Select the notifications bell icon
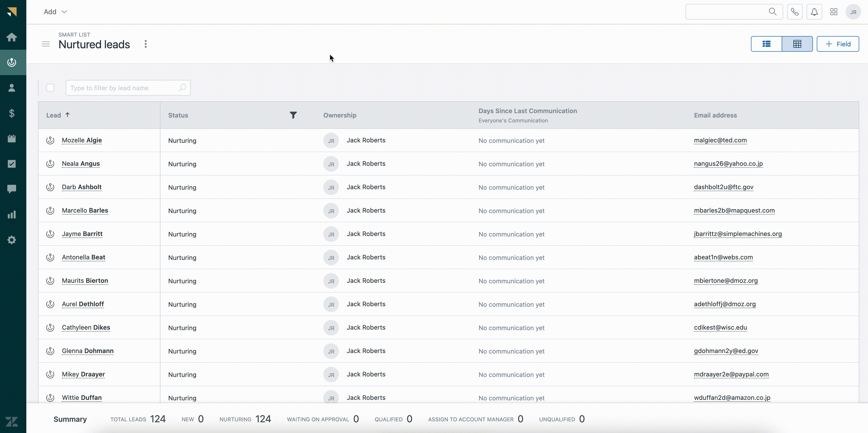The width and height of the screenshot is (868, 433). (x=814, y=12)
